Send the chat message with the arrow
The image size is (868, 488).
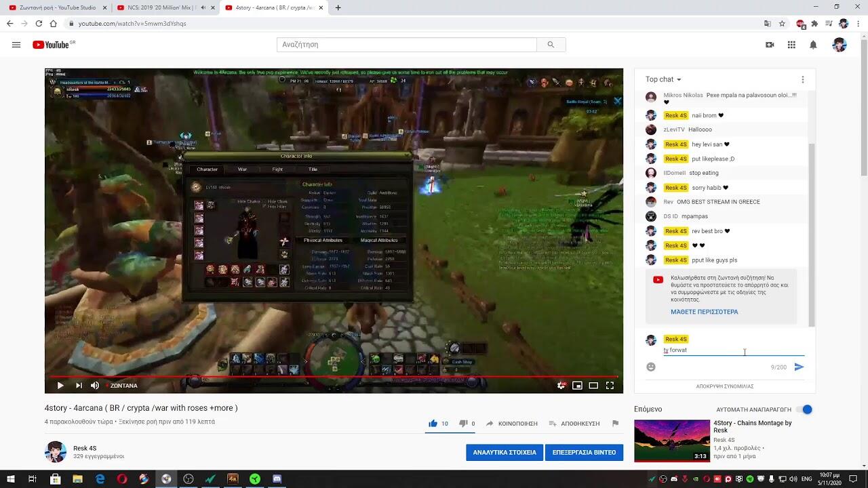[799, 367]
